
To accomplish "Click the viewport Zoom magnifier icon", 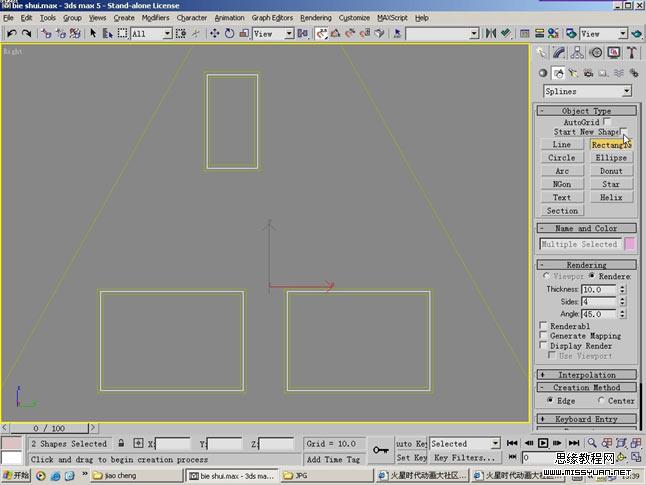I will pyautogui.click(x=592, y=443).
